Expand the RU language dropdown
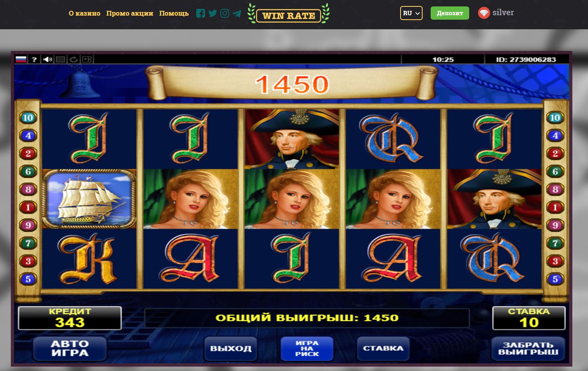The image size is (588, 371). click(411, 13)
